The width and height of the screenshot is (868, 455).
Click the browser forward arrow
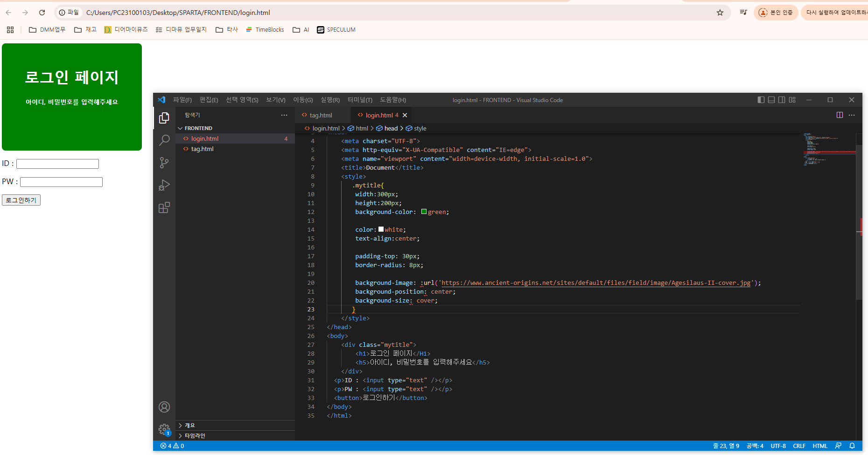tap(25, 13)
